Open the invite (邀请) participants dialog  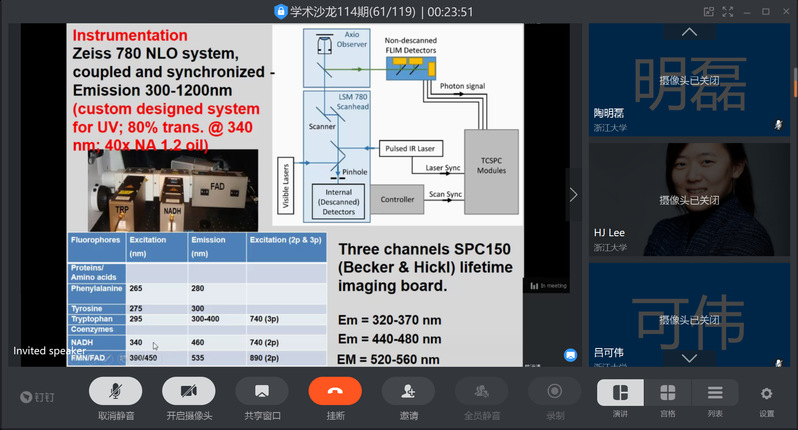pyautogui.click(x=408, y=392)
